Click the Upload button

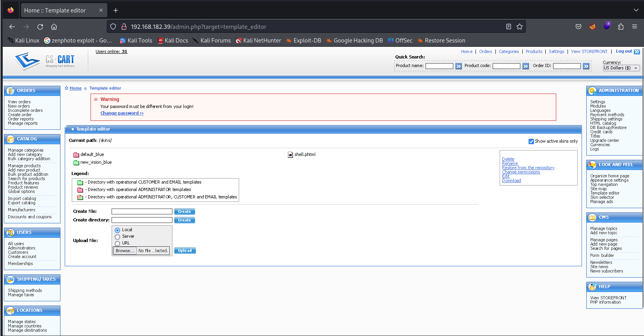(x=185, y=251)
